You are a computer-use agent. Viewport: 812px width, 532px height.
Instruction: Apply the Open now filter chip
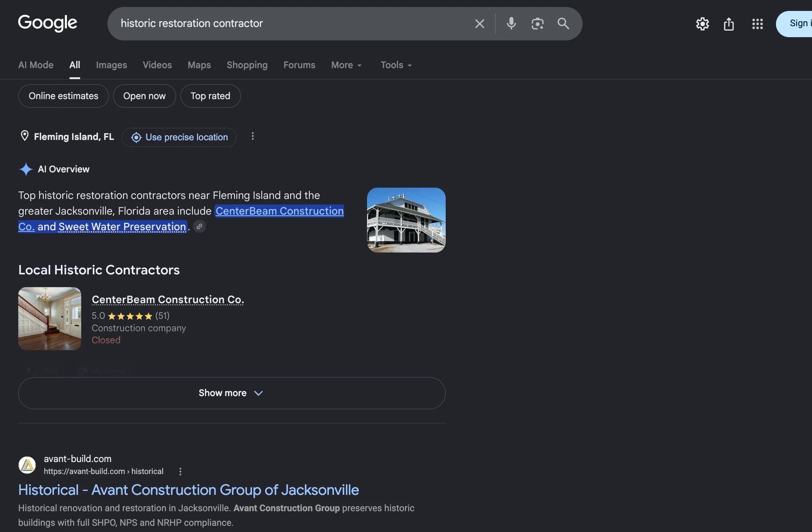(x=144, y=96)
